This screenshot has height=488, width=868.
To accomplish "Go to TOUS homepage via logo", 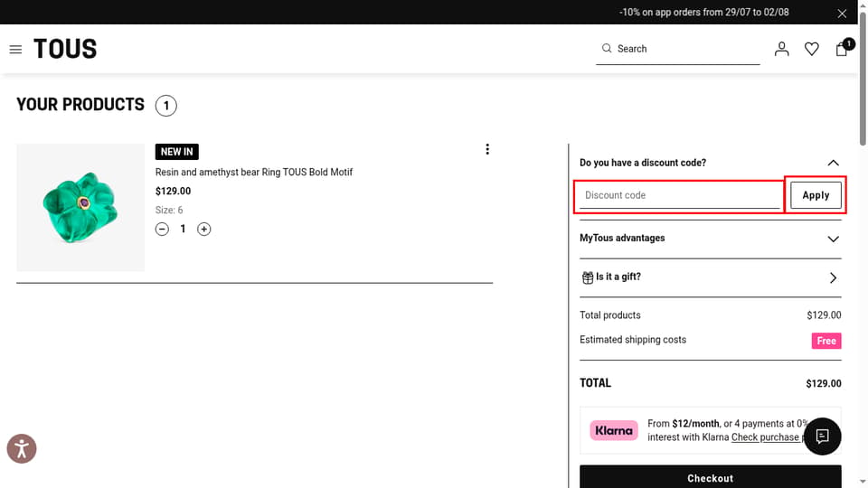I will 65,49.
